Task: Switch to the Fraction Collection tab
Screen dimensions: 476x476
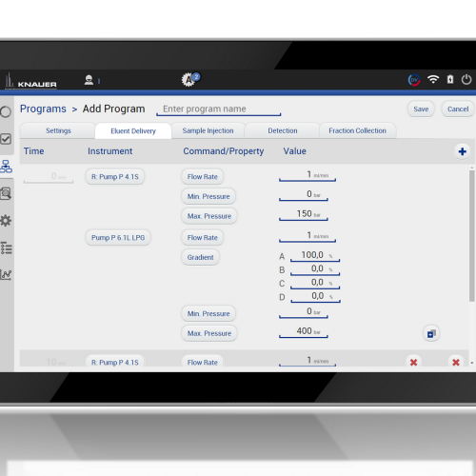Action: tap(357, 130)
